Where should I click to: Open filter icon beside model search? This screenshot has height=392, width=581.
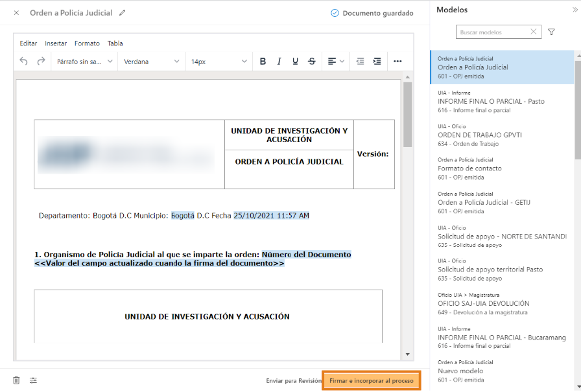click(552, 32)
